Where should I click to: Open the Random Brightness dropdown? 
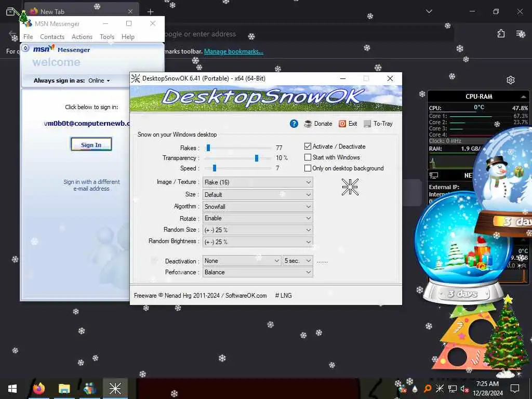pos(258,242)
